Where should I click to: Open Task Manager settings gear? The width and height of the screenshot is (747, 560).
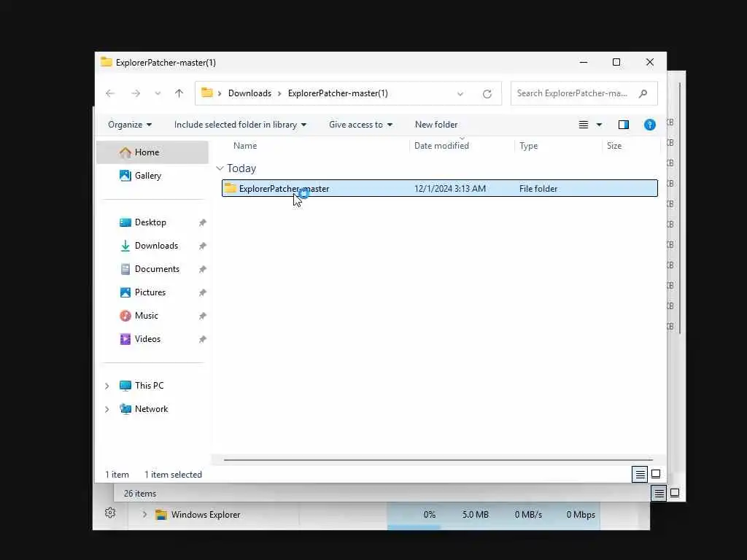coord(110,513)
